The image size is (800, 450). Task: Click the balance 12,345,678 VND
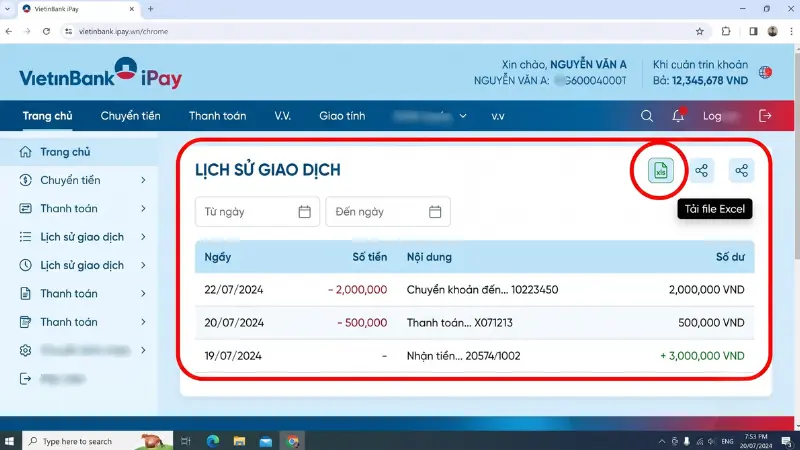point(710,81)
